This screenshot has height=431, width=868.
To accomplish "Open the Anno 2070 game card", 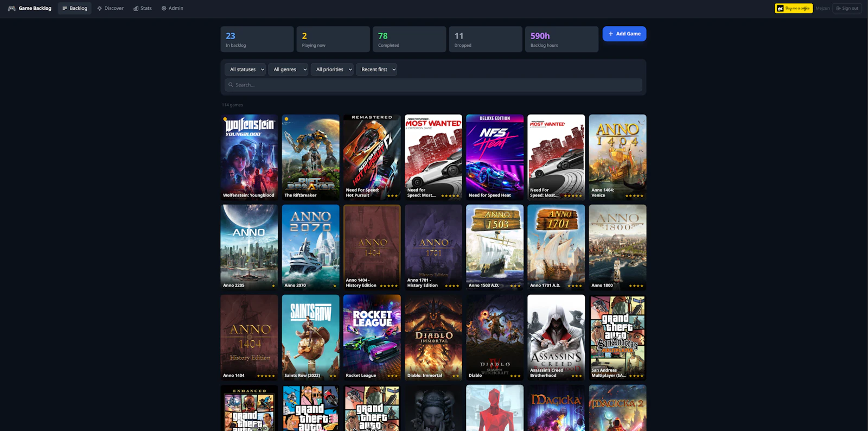I will pyautogui.click(x=310, y=247).
